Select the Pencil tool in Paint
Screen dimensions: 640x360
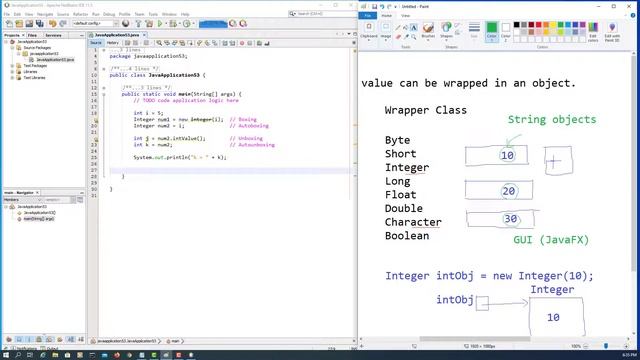398,28
